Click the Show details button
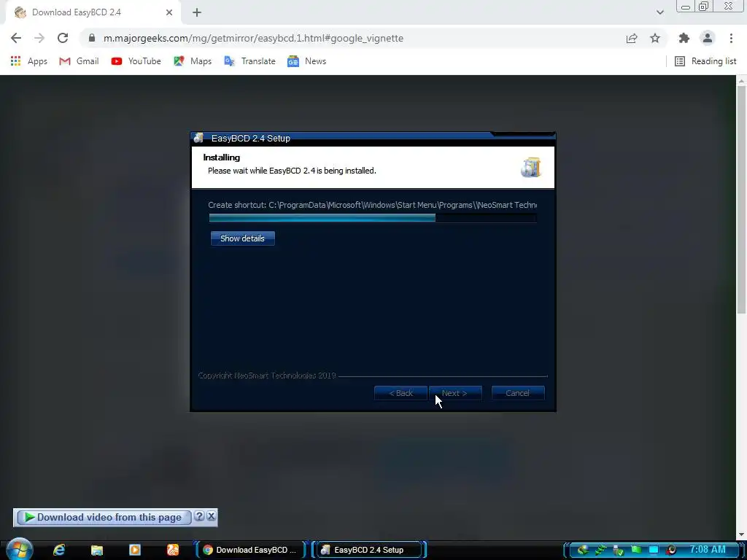The height and width of the screenshot is (560, 747). pos(242,238)
